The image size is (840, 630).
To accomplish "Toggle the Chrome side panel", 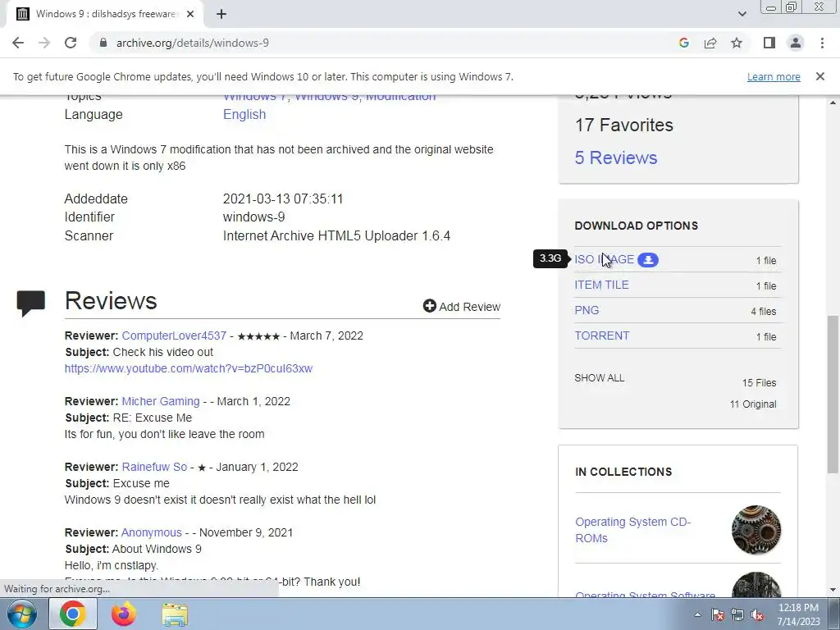I will tap(769, 43).
